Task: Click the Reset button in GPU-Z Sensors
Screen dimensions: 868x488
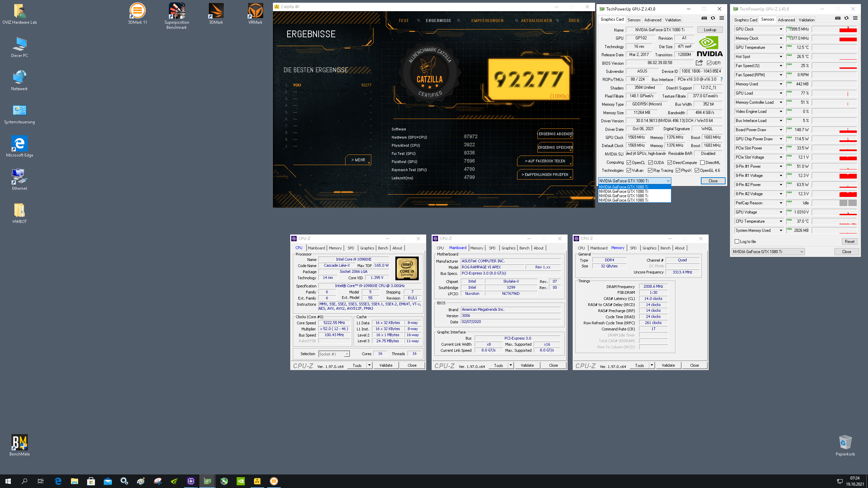Action: 849,242
